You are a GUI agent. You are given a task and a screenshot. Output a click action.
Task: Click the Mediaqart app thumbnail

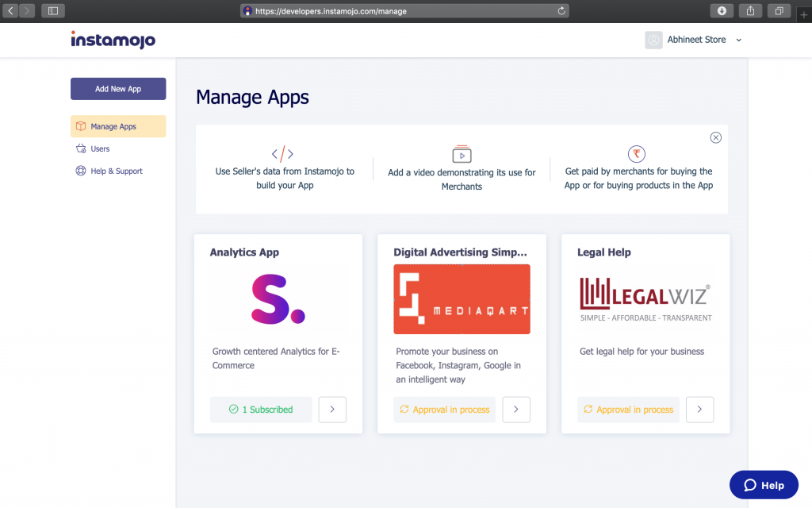point(462,299)
